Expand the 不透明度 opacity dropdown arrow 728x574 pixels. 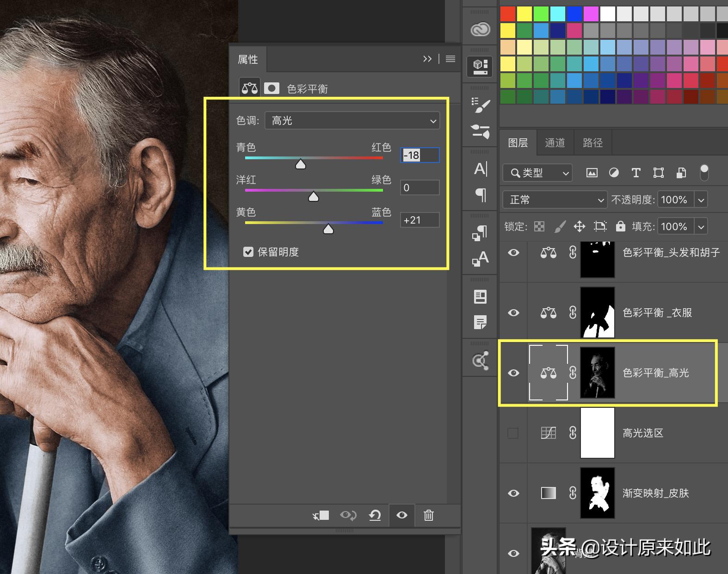coord(701,200)
